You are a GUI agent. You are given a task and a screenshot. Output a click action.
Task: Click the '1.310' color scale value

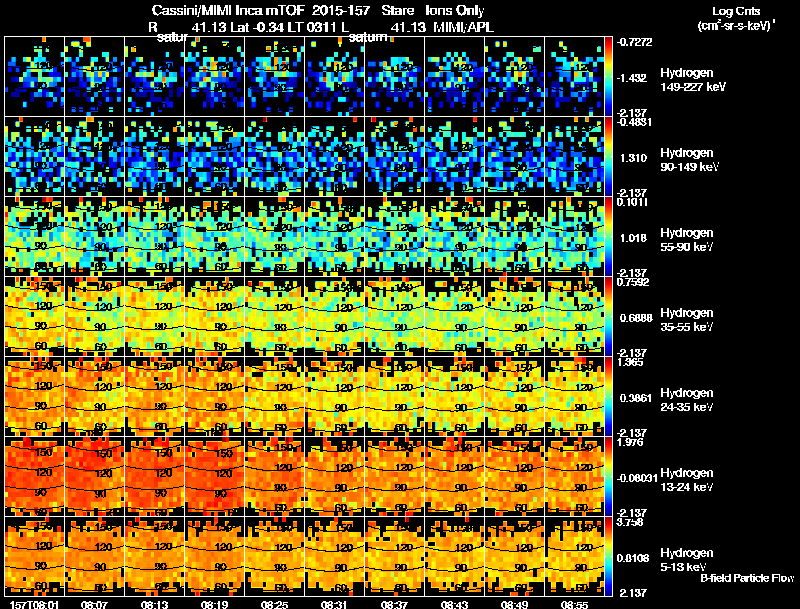pyautogui.click(x=633, y=158)
